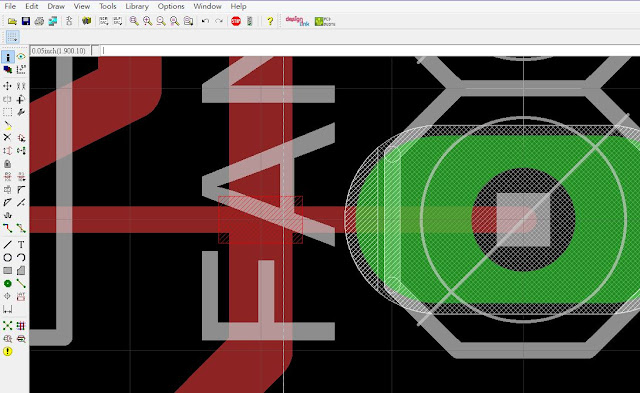Viewport: 640px width, 393px height.
Task: Select the Delete X tool
Action: tap(7, 138)
